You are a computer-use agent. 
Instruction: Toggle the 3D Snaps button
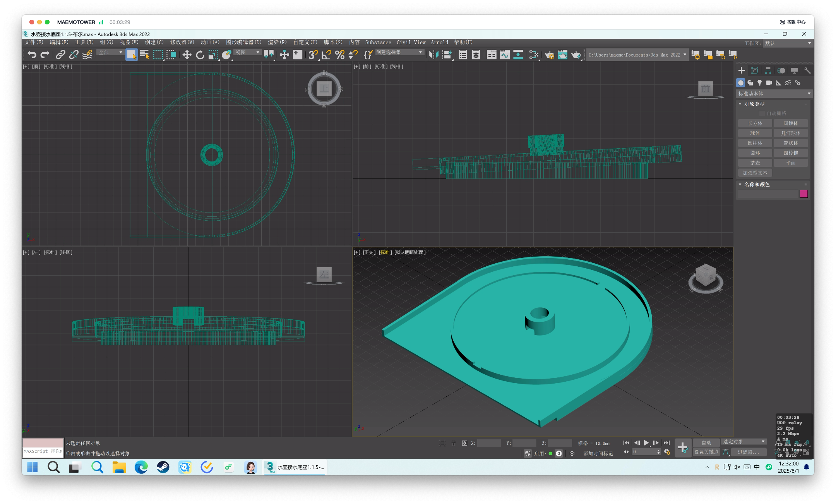313,55
